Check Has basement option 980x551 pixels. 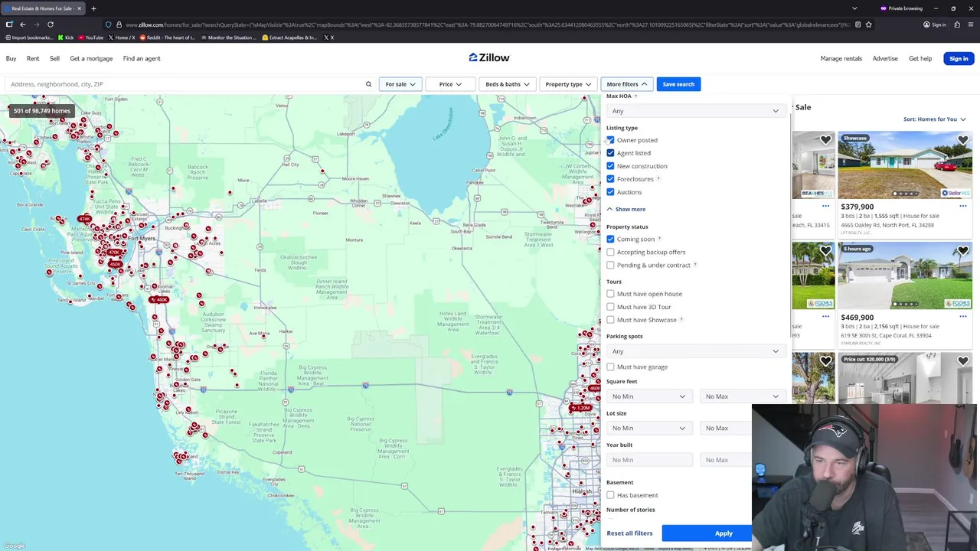(x=610, y=495)
